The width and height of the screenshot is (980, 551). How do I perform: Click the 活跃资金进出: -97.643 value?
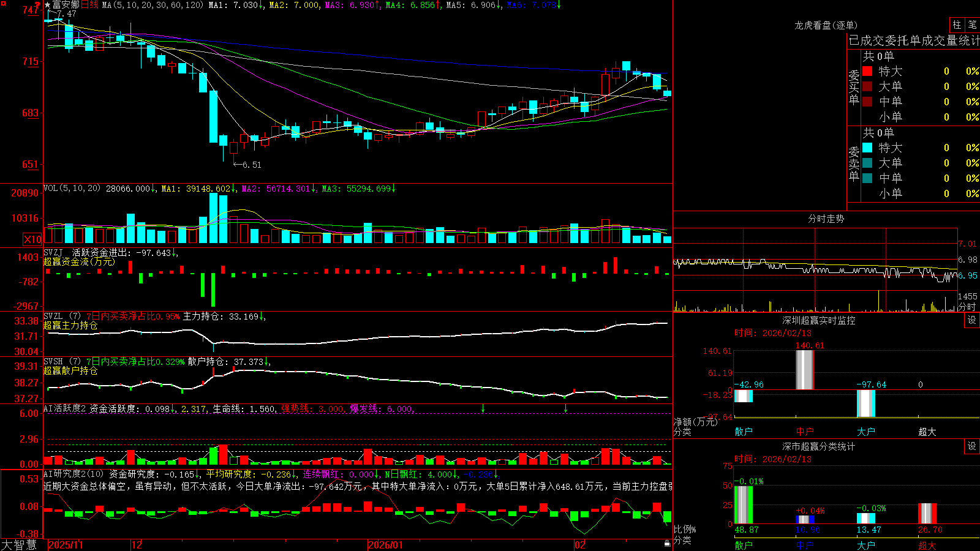coord(121,253)
